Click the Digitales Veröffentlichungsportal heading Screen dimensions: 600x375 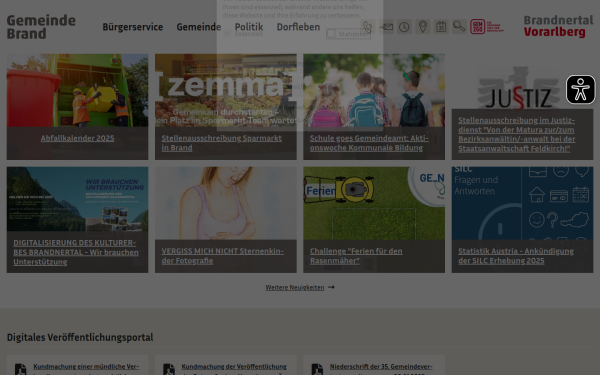pos(80,337)
